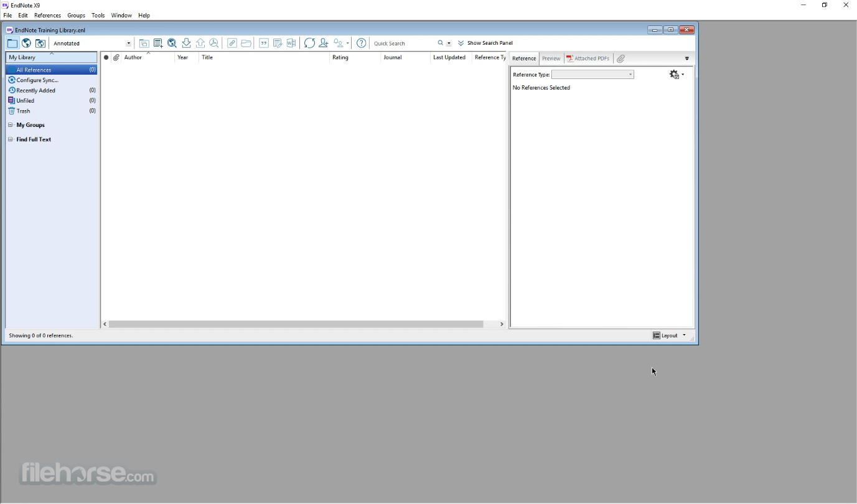This screenshot has height=504, width=857.
Task: Select the Recently Added group
Action: (52, 90)
